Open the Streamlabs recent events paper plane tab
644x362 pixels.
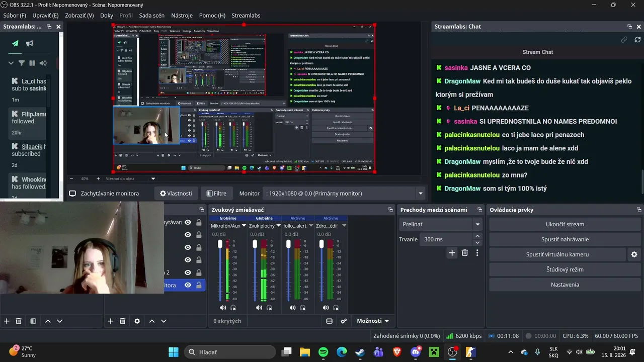point(16,43)
